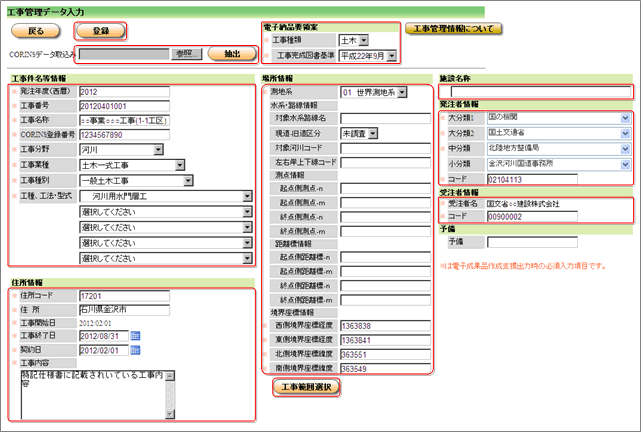Click the 工事開始日 value 2012/02/01
The height and width of the screenshot is (432, 641).
coord(95,323)
